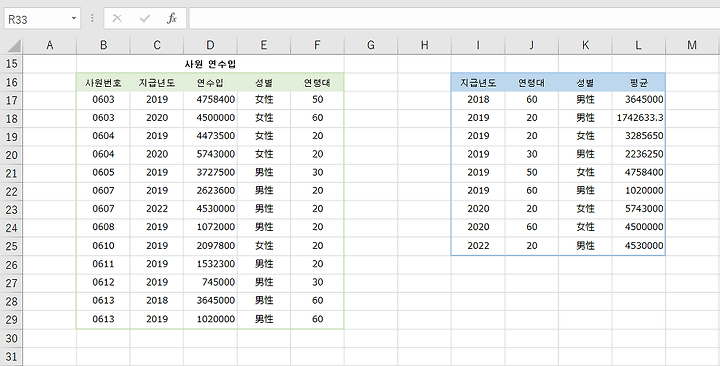The image size is (720, 366).
Task: Click the '사원번호' header cell
Action: 103,83
